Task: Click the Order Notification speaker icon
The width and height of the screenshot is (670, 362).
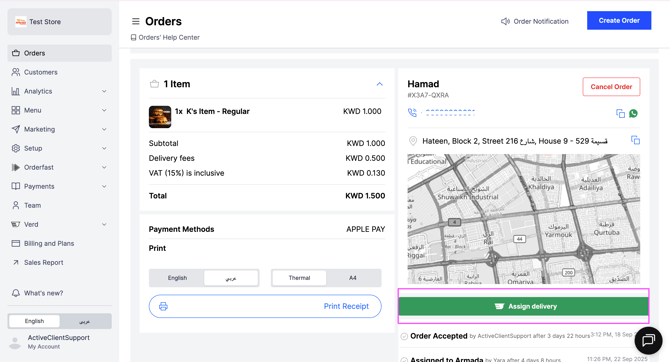Action: 505,21
